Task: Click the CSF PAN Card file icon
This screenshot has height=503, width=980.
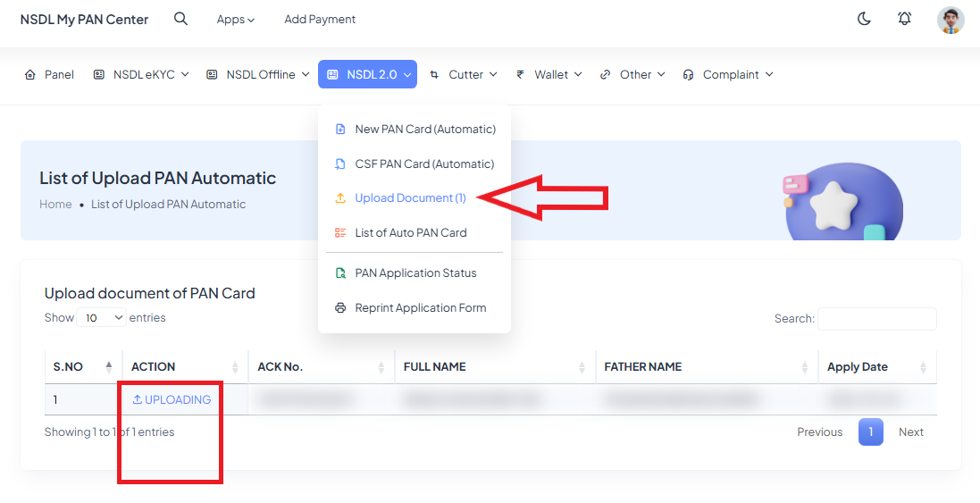Action: tap(340, 163)
